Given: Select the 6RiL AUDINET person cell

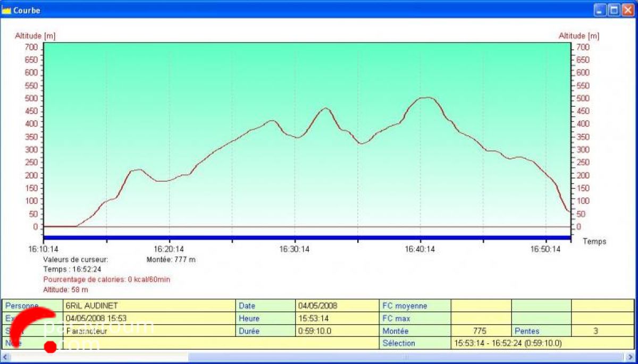Looking at the screenshot, I should 149,306.
